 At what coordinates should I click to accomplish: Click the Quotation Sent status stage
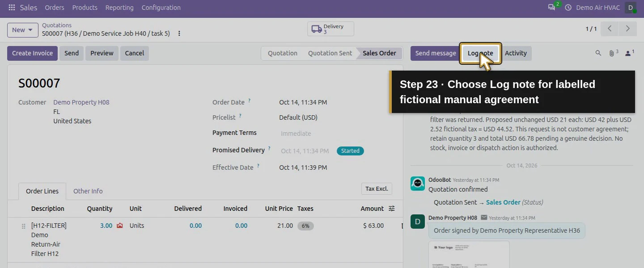tap(330, 53)
